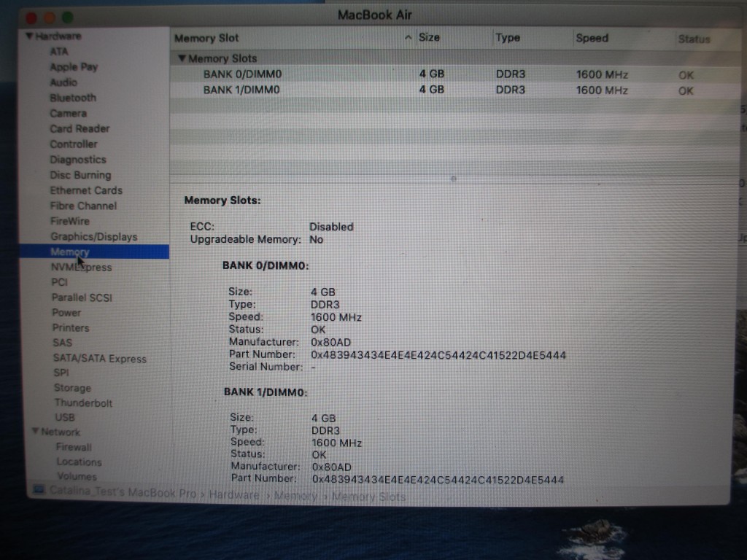Viewport: 747px width, 560px height.
Task: Open SATA/SATA Express entry
Action: (x=99, y=358)
